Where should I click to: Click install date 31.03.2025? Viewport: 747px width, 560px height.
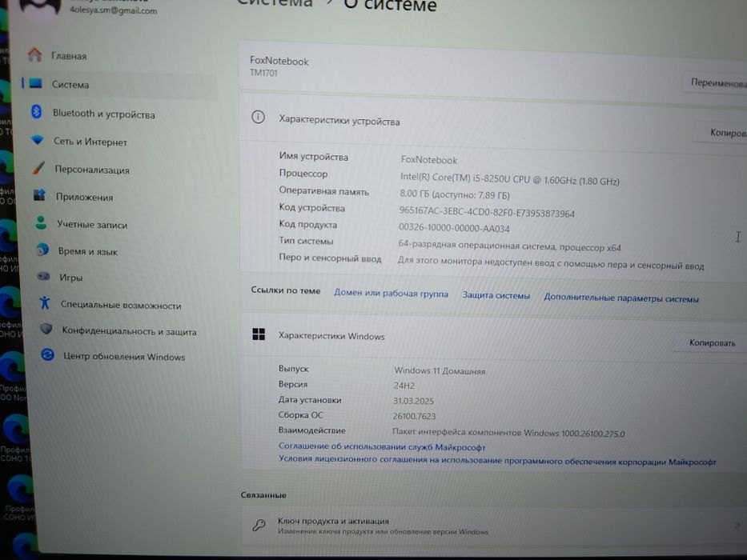(x=413, y=401)
